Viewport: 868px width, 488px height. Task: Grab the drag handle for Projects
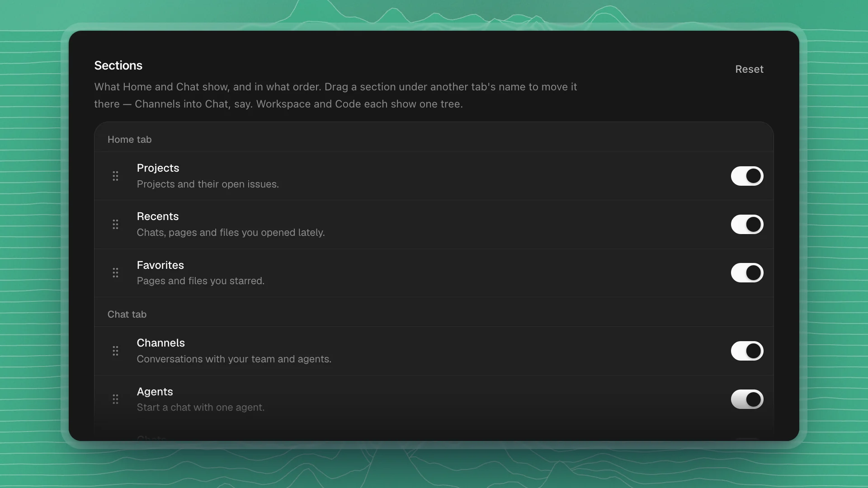(115, 176)
